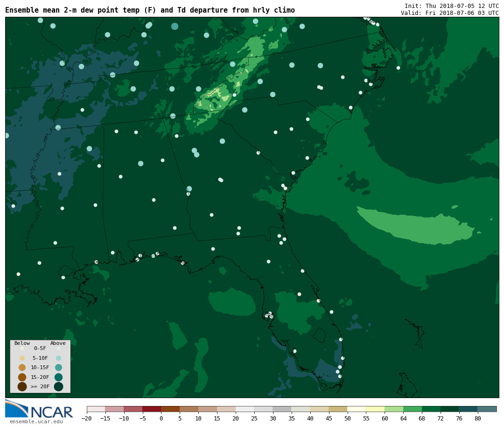
Task: Select the 20 to 25 colorbar swatch
Action: pyautogui.click(x=245, y=409)
